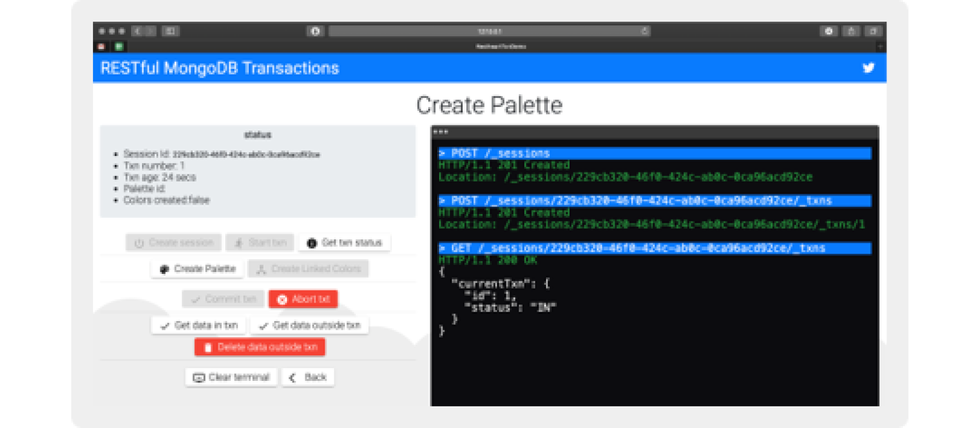The width and height of the screenshot is (980, 428).
Task: Focus the browser address bar
Action: click(x=489, y=31)
